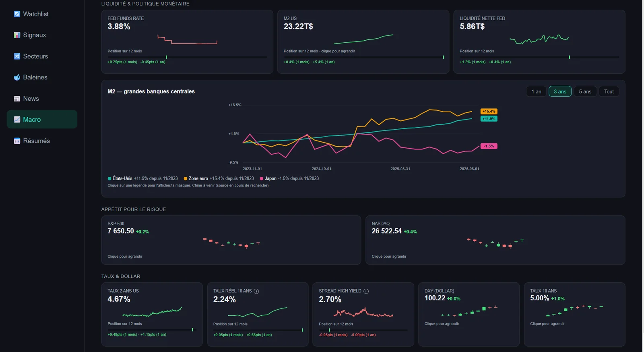Screen dimensions: 644x352
Task: Click info icon next to Spread High Yield
Action: [x=366, y=291]
